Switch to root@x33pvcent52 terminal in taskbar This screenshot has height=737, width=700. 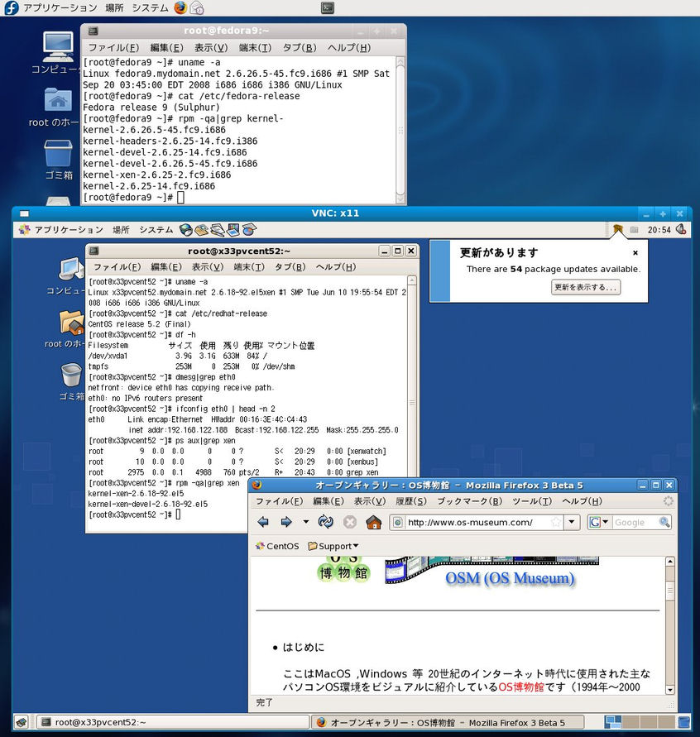point(173,722)
